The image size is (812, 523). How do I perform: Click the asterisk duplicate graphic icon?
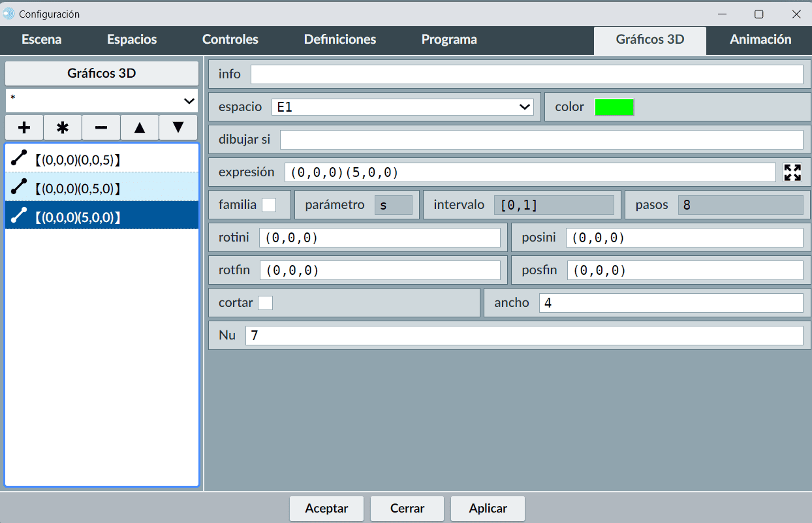(x=63, y=127)
